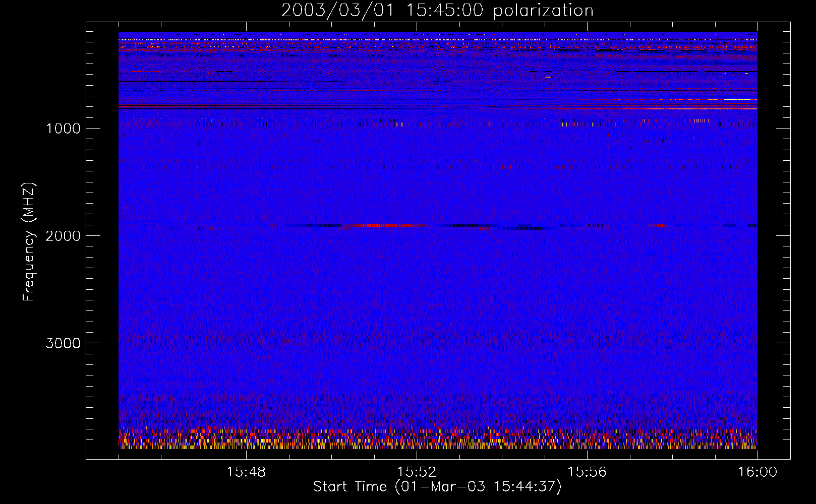Click the noisy yellow-red band at the spectrogram bottom

pos(438,439)
